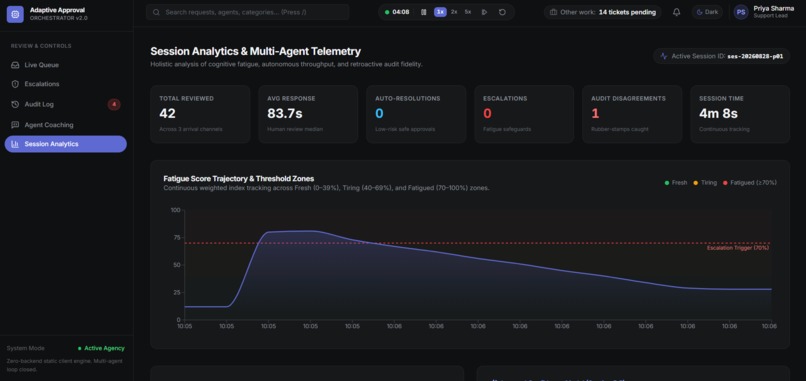Pause the session timer
The width and height of the screenshot is (806, 381).
[x=424, y=12]
